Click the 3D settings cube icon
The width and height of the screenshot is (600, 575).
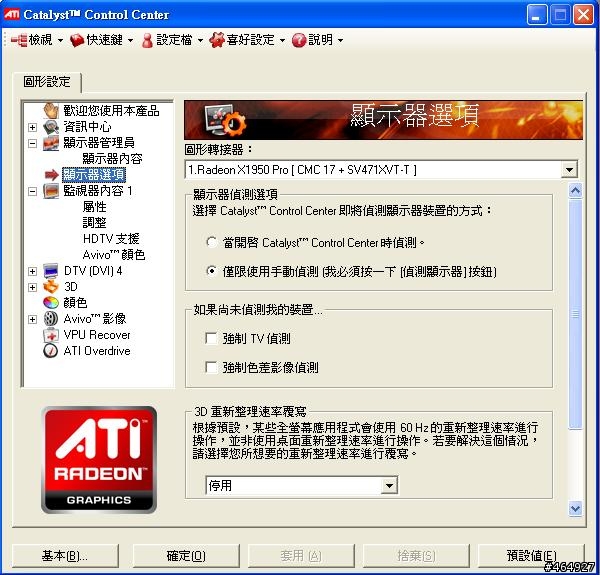point(51,287)
